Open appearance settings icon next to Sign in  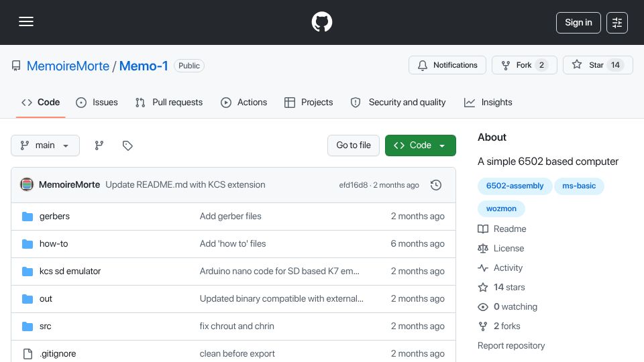tap(617, 23)
